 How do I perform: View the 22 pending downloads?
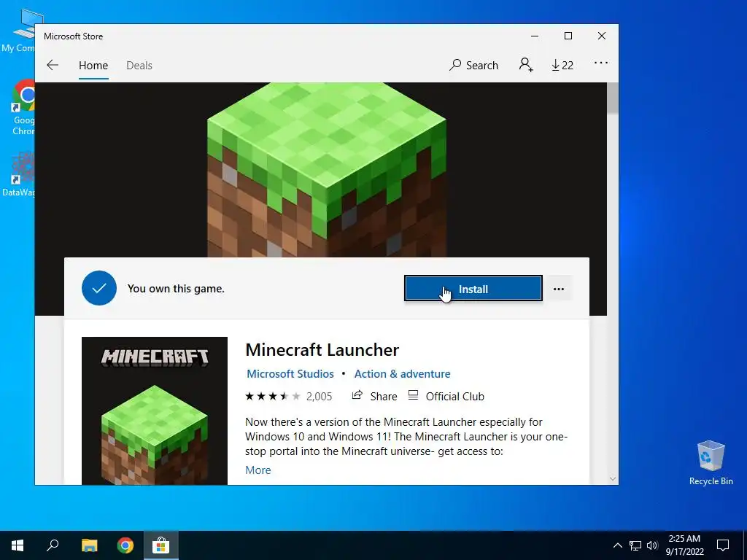pyautogui.click(x=562, y=65)
